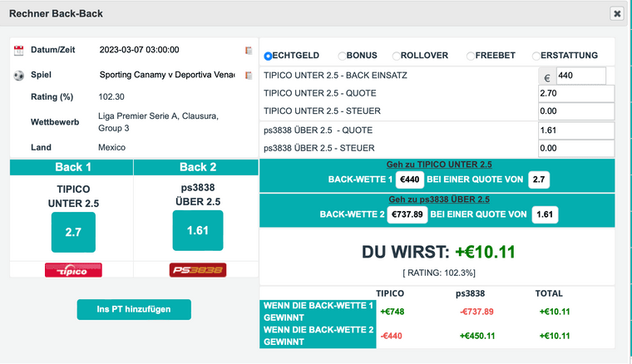The height and width of the screenshot is (364, 632).
Task: Click the date text 2023-03-07 03:00:00
Action: pyautogui.click(x=140, y=50)
